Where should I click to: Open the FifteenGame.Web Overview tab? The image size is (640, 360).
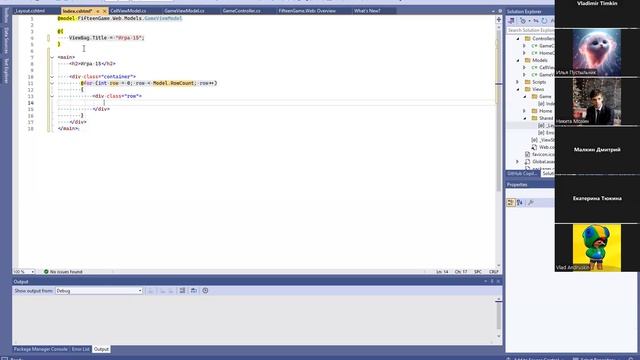pos(307,11)
